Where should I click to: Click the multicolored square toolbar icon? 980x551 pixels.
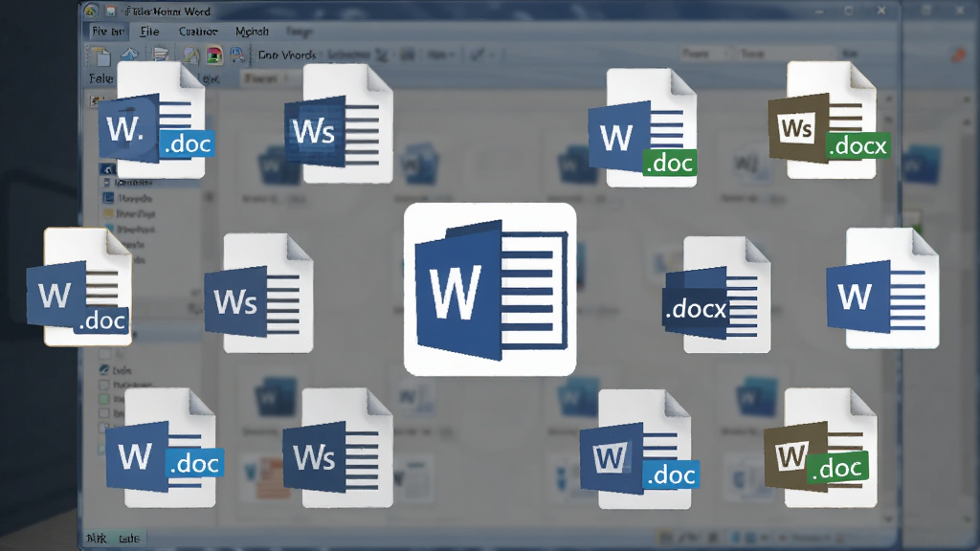(x=214, y=55)
